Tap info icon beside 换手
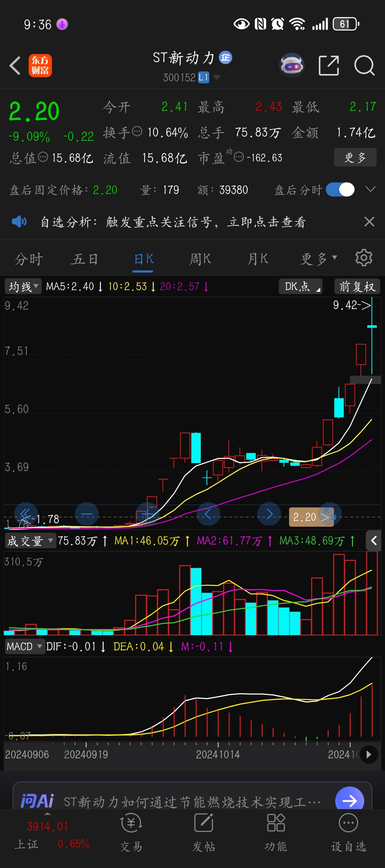Image resolution: width=385 pixels, height=868 pixels. click(x=137, y=131)
